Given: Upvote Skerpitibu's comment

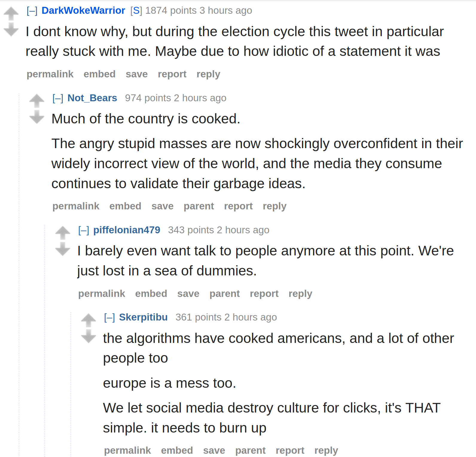Looking at the screenshot, I should point(89,320).
